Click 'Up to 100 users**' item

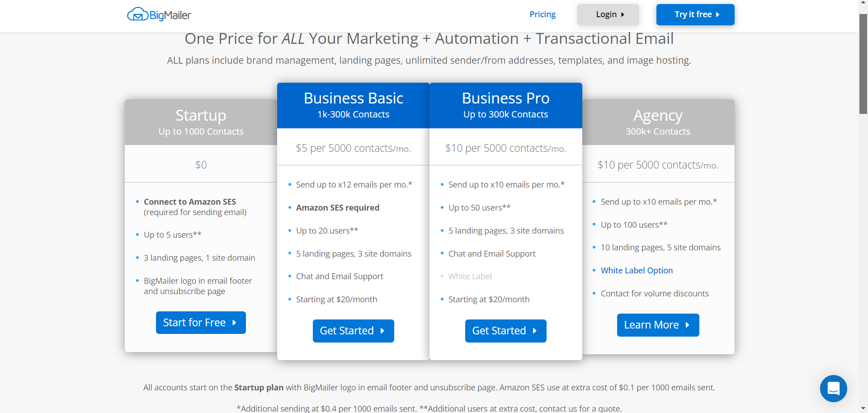coord(634,225)
